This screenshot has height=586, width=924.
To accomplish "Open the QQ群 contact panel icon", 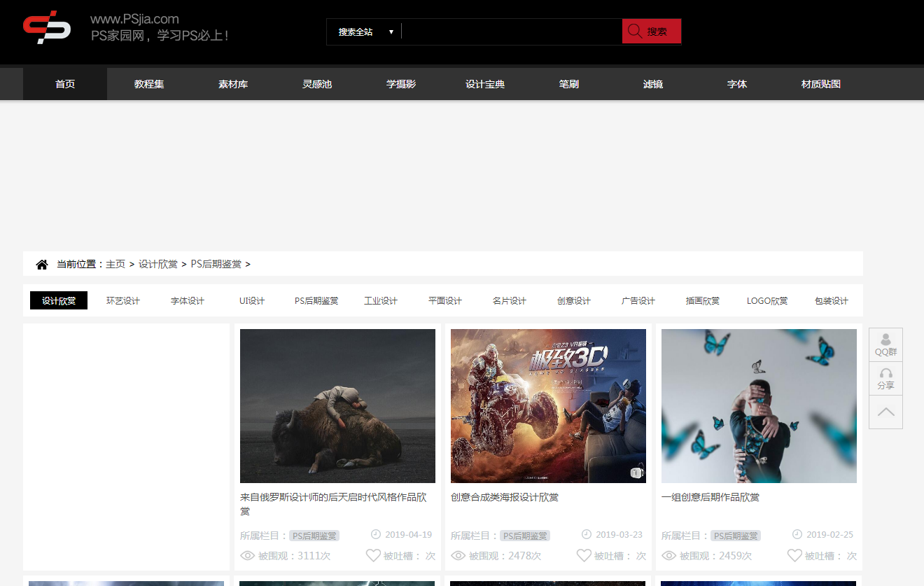I will coord(885,340).
